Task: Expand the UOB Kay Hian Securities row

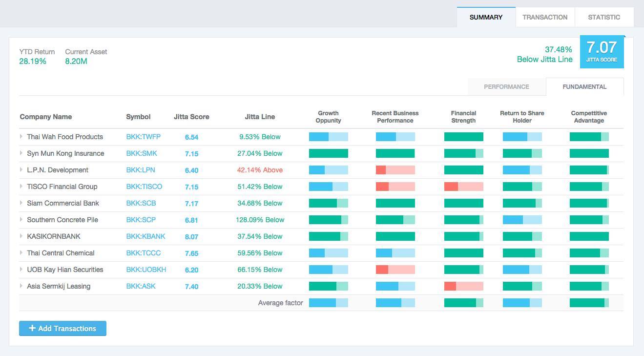Action: [x=21, y=270]
